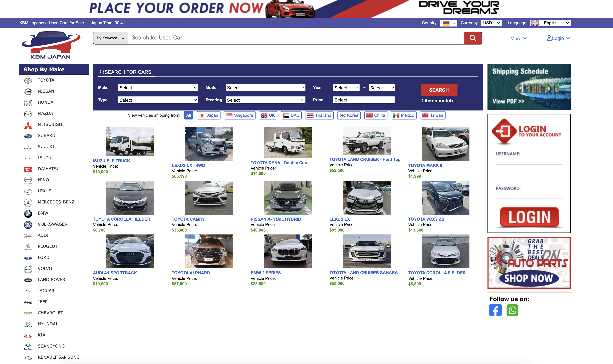Click the Land Rover logo icon
The height and width of the screenshot is (364, 613).
(28, 280)
